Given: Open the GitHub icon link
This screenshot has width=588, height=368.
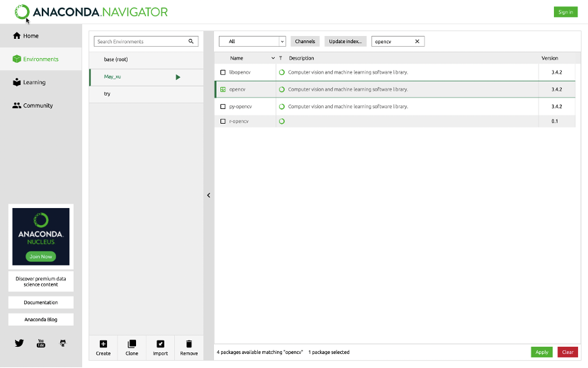Looking at the screenshot, I should [x=63, y=343].
